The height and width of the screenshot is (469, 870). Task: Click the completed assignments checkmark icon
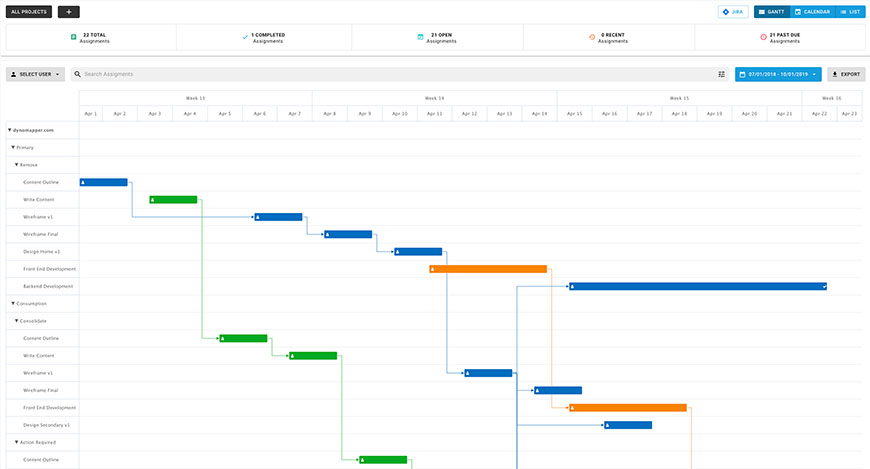(x=245, y=37)
